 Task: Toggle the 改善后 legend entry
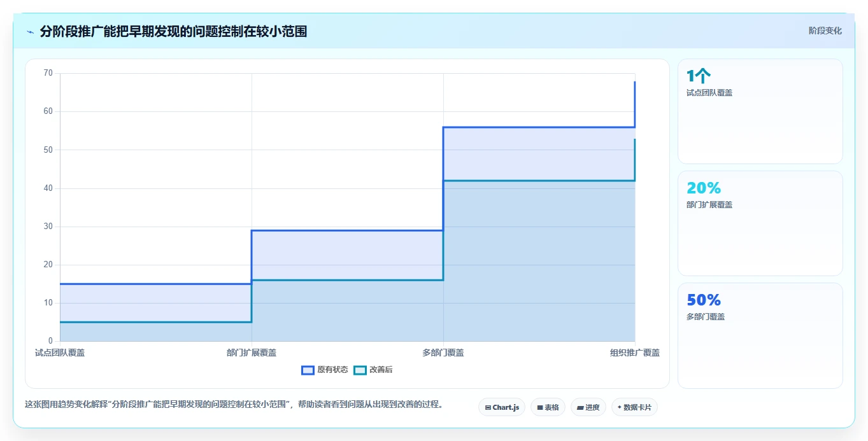(x=373, y=370)
